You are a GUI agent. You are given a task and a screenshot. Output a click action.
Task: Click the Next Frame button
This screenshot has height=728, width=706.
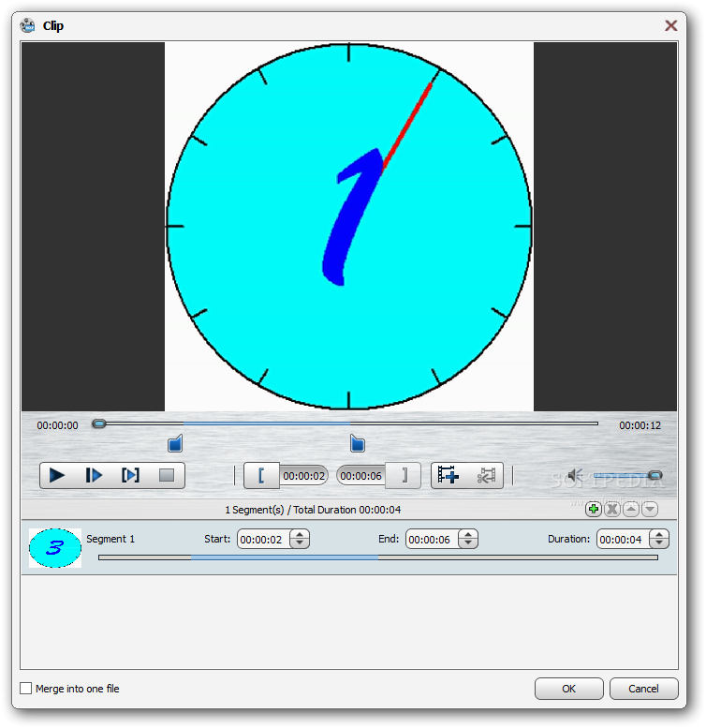coord(94,475)
